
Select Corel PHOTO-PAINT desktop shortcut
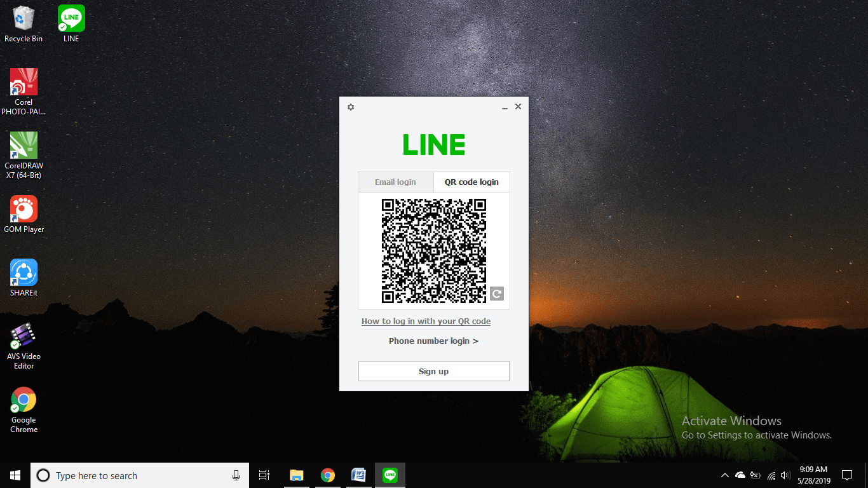(x=24, y=92)
